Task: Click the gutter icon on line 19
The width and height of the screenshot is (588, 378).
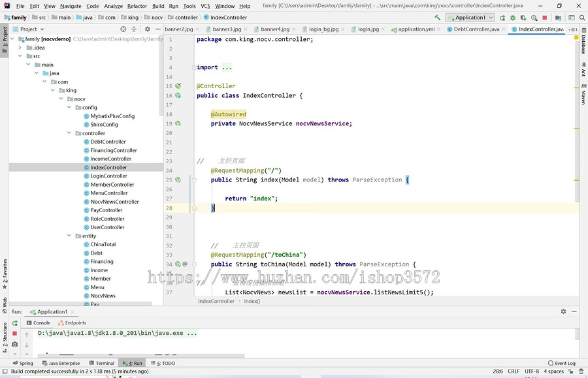Action: [x=178, y=123]
